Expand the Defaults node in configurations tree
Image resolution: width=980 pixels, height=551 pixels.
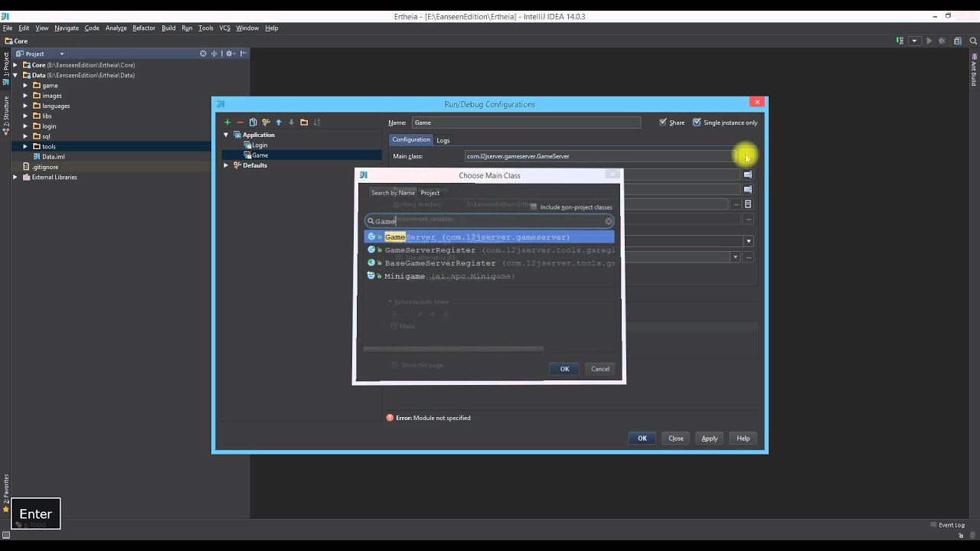pyautogui.click(x=226, y=165)
